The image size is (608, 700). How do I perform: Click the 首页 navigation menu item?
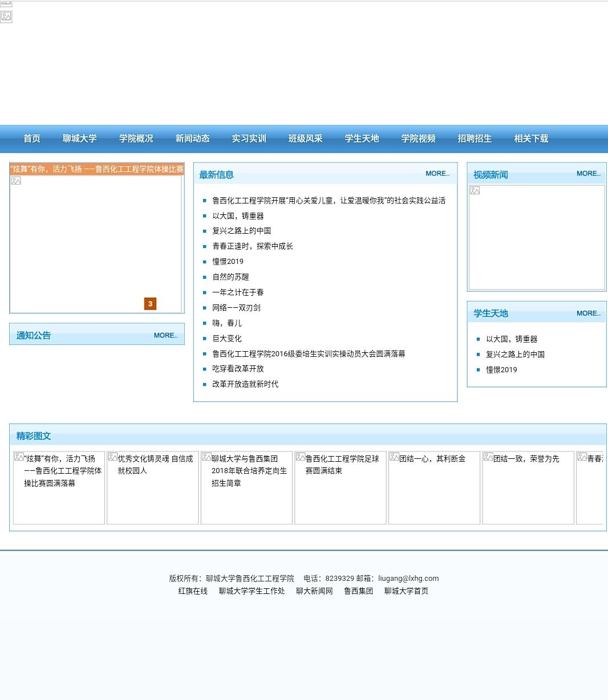pos(32,139)
